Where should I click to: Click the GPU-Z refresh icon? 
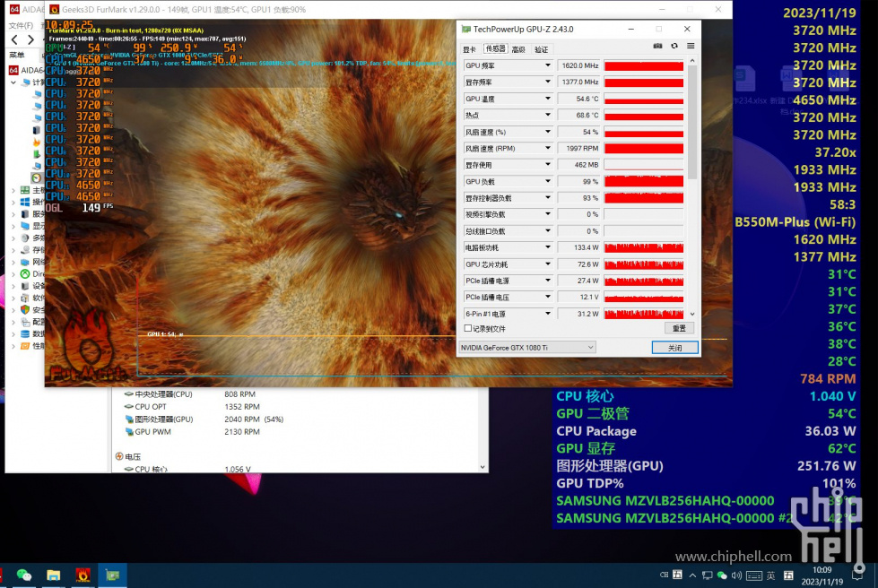(x=674, y=46)
